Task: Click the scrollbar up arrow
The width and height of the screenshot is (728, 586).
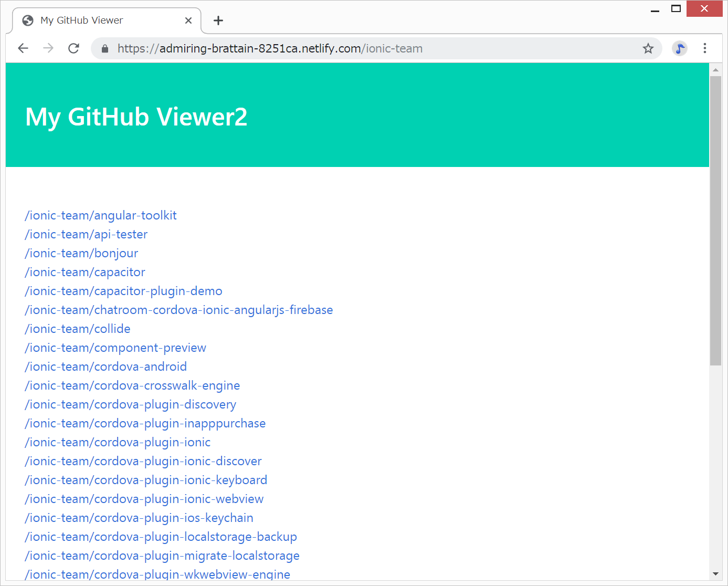Action: coord(715,69)
